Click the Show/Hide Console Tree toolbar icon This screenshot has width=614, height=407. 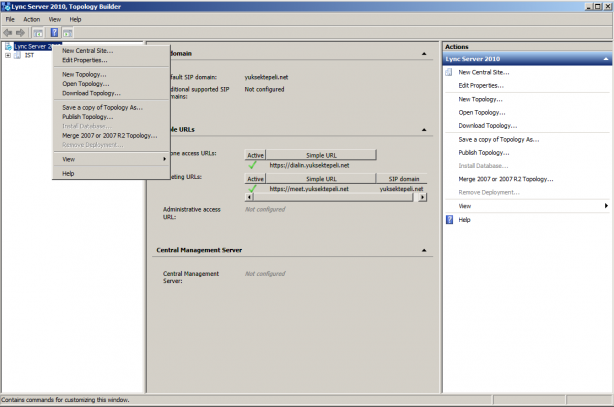38,33
